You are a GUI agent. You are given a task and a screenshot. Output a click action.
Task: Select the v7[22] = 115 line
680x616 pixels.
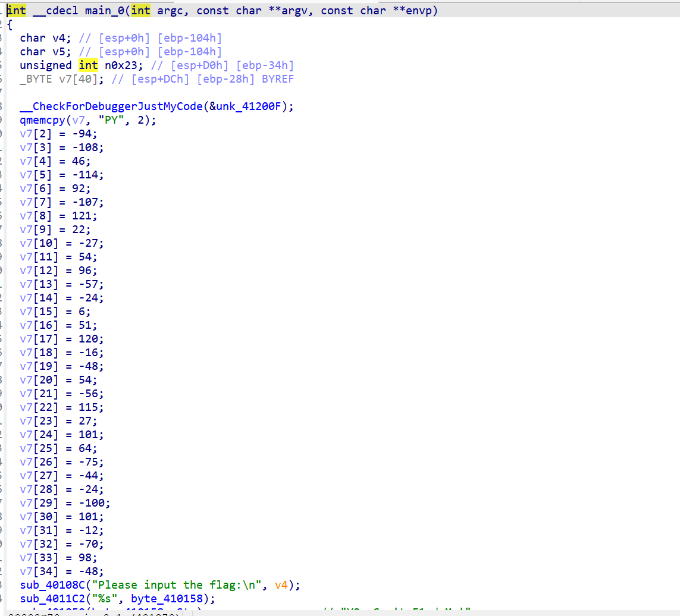click(62, 407)
